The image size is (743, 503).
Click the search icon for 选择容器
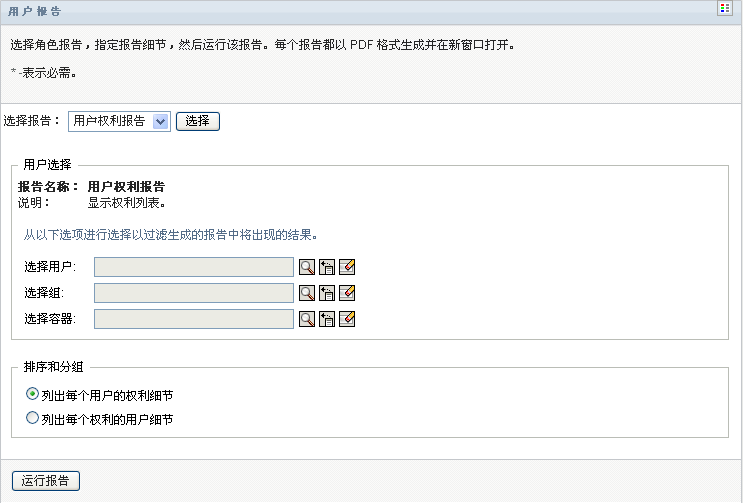pyautogui.click(x=307, y=318)
